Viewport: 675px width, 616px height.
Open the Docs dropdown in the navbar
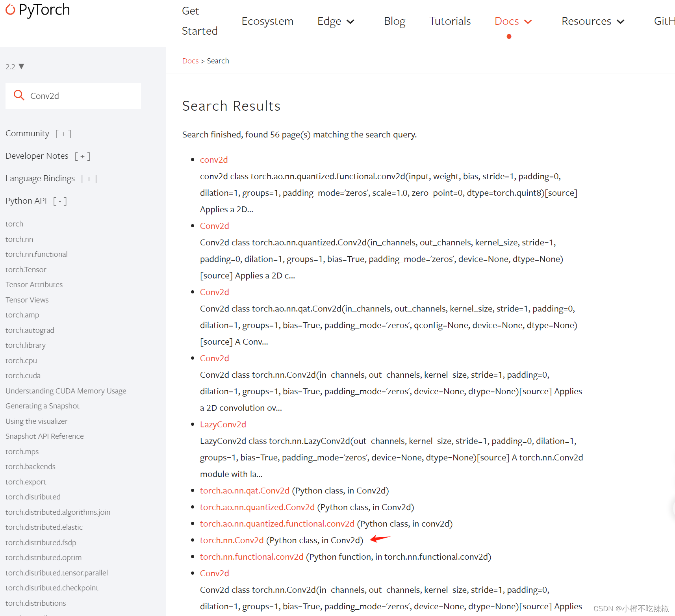click(512, 21)
